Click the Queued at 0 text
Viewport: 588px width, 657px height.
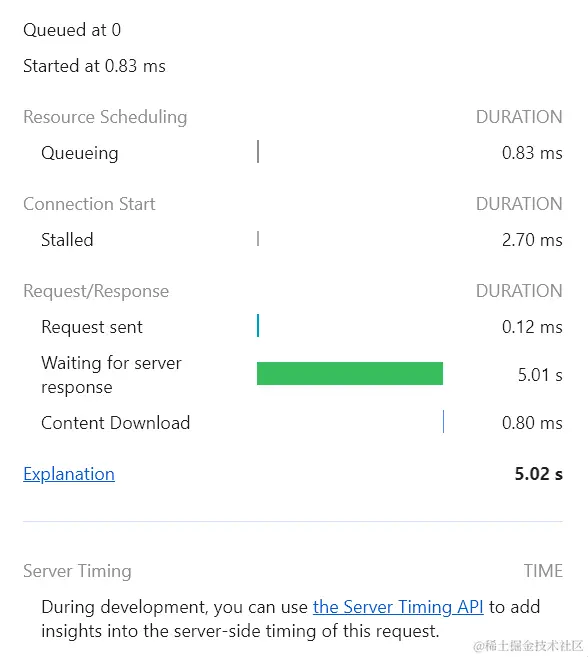[x=72, y=30]
